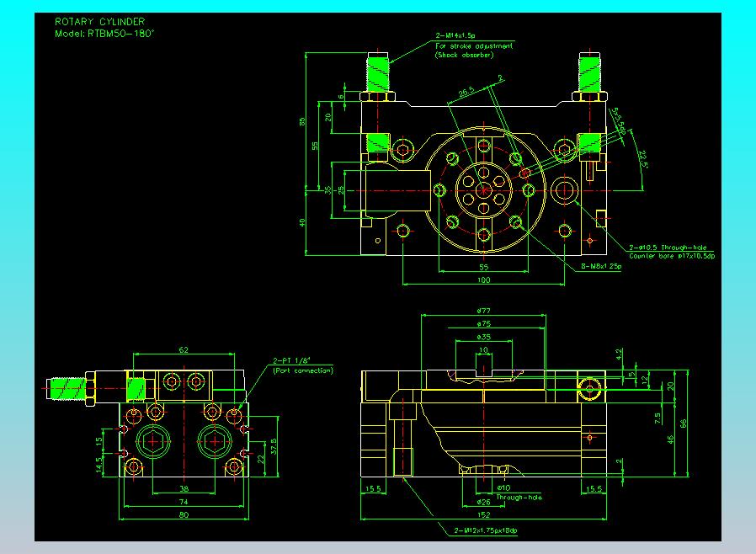
Task: Click the "100" hole spacing dimension
Action: pos(483,280)
